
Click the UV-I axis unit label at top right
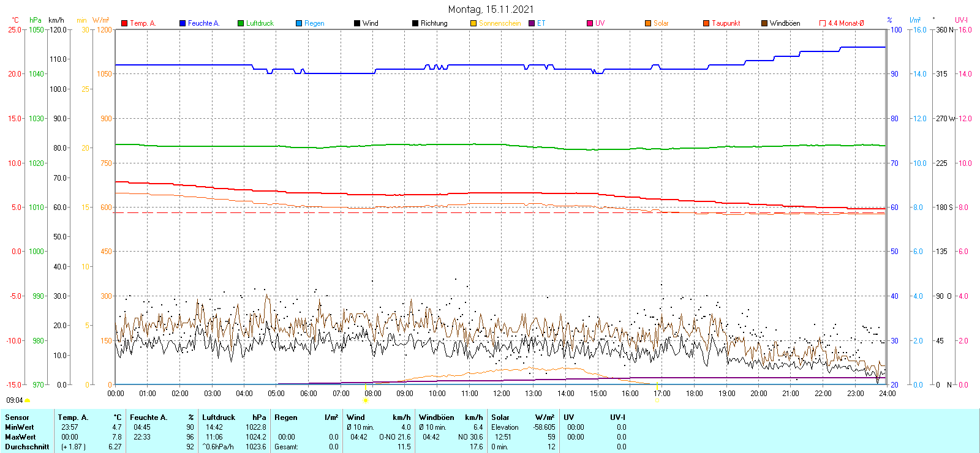[x=961, y=20]
